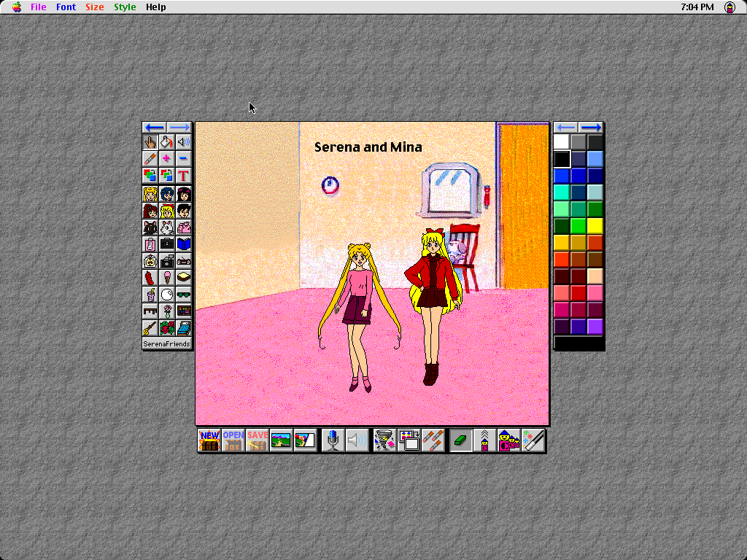Choose the Serena blonde pigtails face stamp

(150, 194)
